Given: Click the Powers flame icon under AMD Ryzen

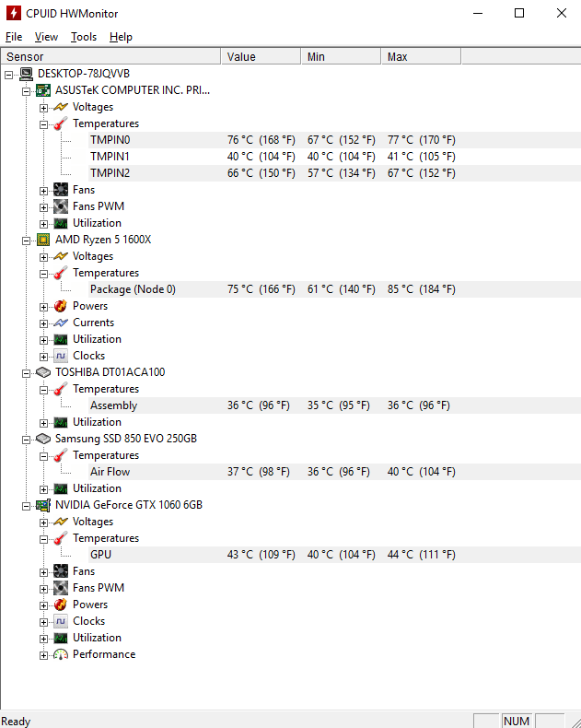Looking at the screenshot, I should coord(61,306).
